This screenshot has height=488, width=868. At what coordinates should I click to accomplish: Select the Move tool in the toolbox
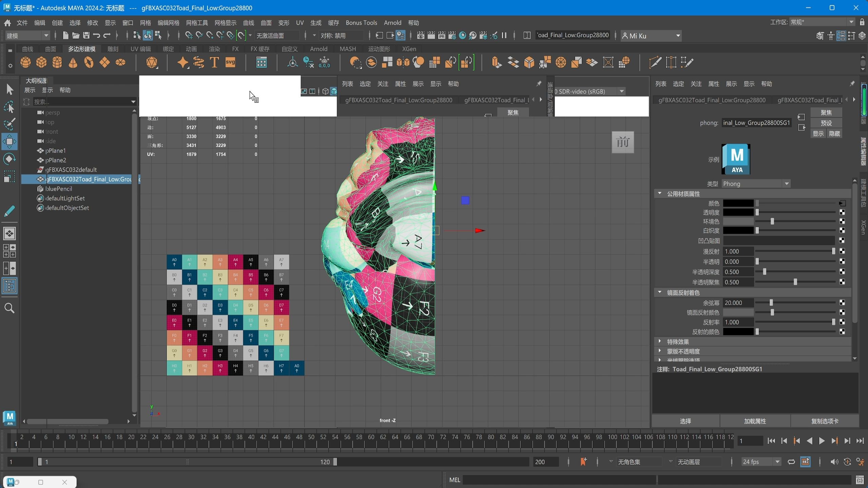click(9, 141)
